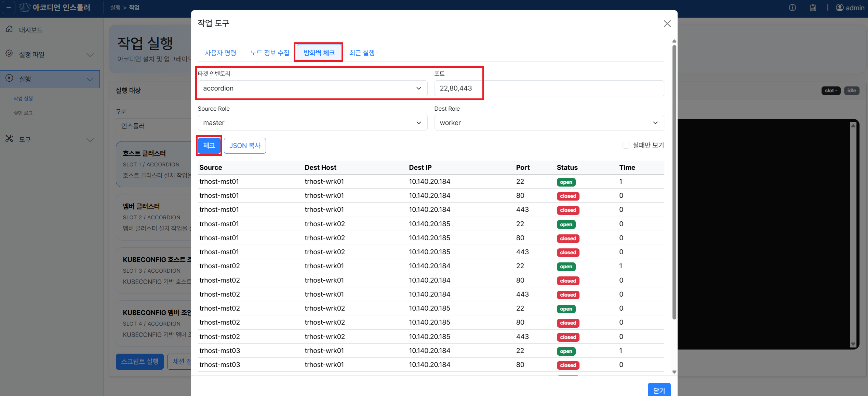Open 실행 로그 in the sidebar

click(23, 113)
